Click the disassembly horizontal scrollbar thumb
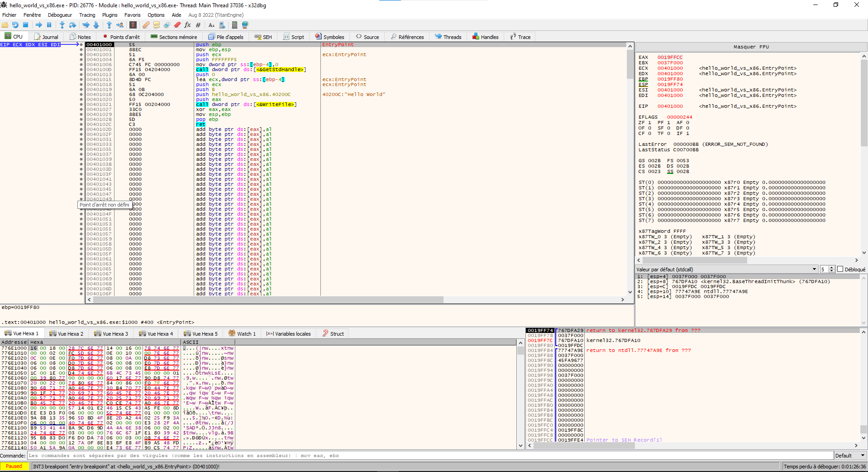Image resolution: width=868 pixels, height=472 pixels. pyautogui.click(x=267, y=300)
